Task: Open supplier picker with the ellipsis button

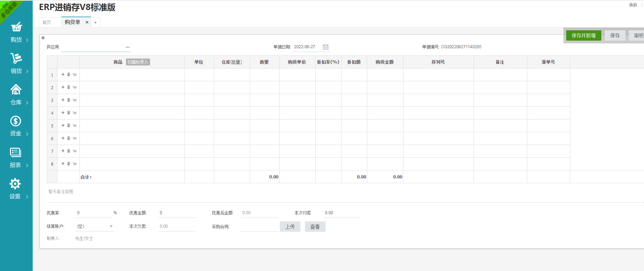Action: (x=128, y=47)
